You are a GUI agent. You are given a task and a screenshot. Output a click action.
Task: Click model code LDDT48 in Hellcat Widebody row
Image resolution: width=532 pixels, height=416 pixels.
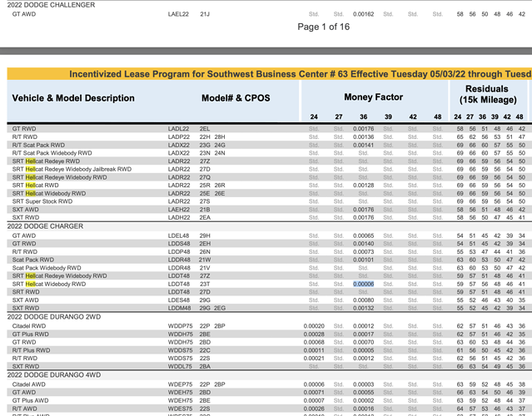tap(179, 284)
